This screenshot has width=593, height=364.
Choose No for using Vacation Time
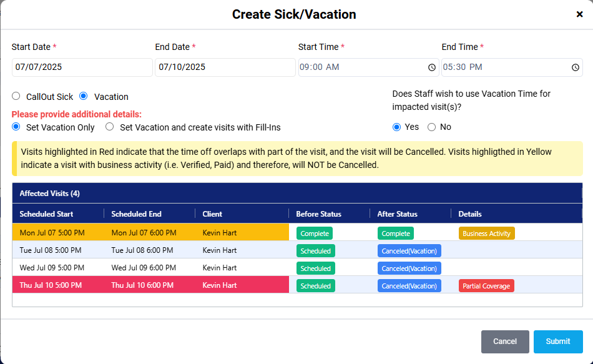(431, 127)
